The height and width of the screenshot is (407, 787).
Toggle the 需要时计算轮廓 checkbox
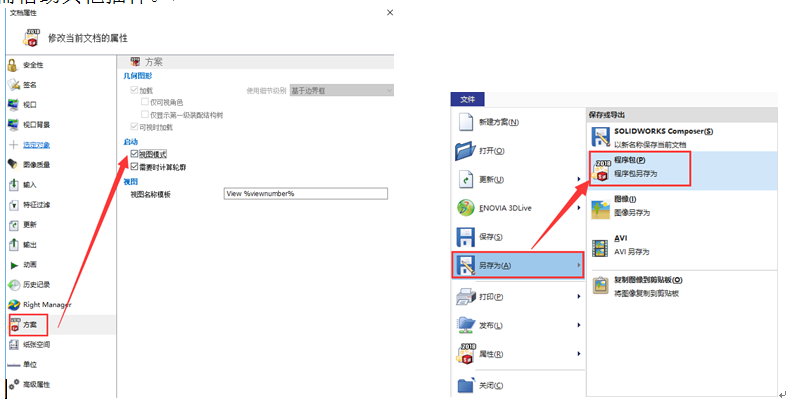click(135, 166)
